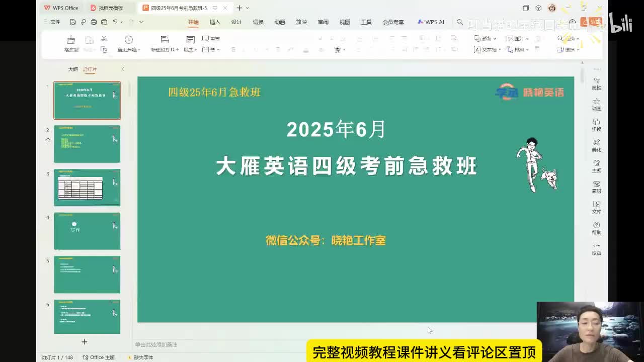Screen dimensions: 644x362
Task: Expand the undo history dropdown arrow
Action: [122, 22]
